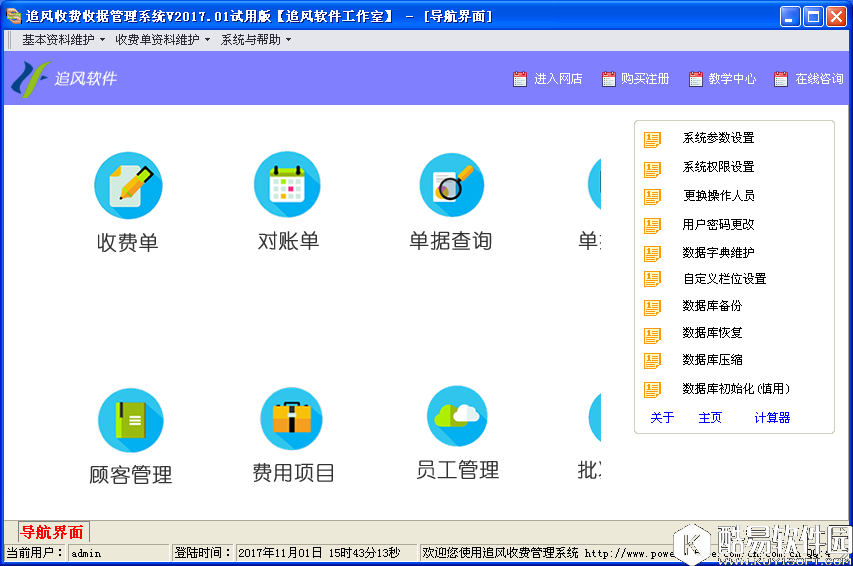The width and height of the screenshot is (853, 566).
Task: Click the 顾客管理 label
Action: click(x=131, y=475)
